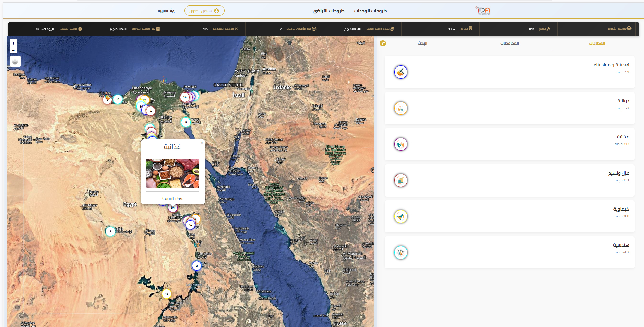644x327 pixels.
Task: Open the القطاعات (Sectors) tab
Action: pyautogui.click(x=597, y=43)
